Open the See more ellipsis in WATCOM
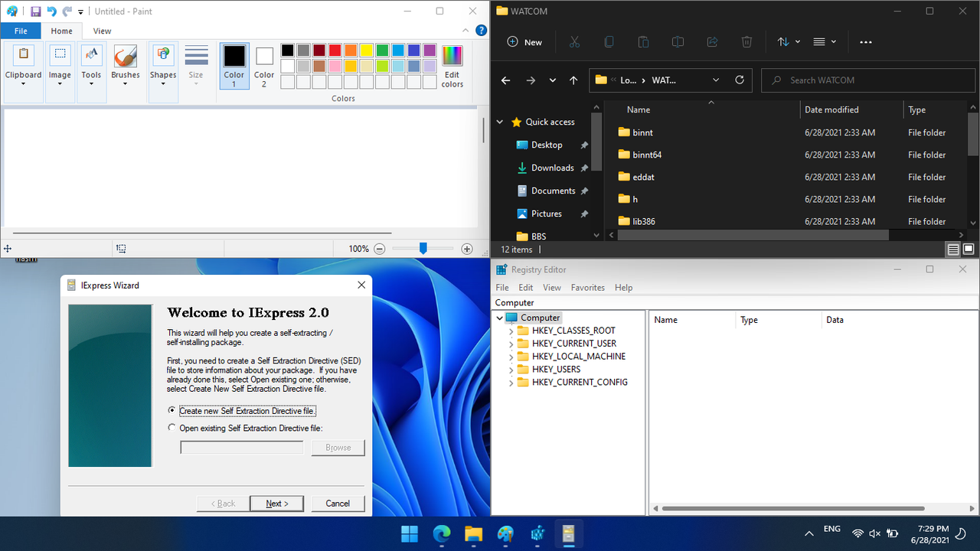This screenshot has height=551, width=980. click(866, 42)
